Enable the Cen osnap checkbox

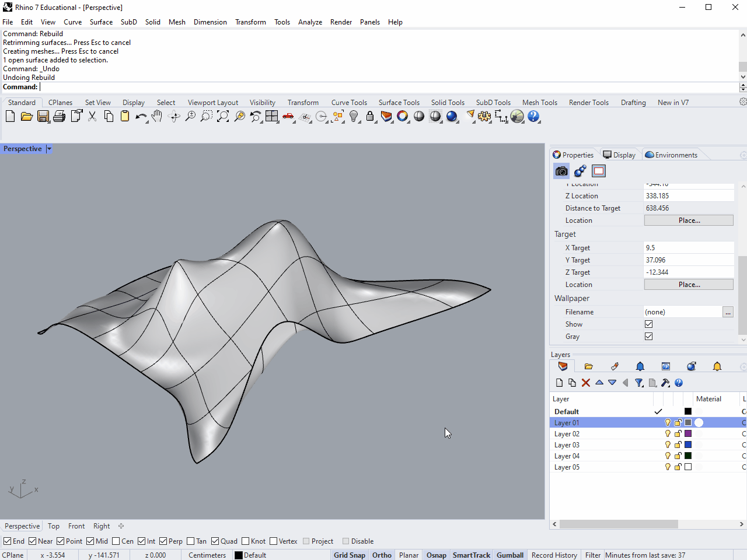click(x=116, y=541)
